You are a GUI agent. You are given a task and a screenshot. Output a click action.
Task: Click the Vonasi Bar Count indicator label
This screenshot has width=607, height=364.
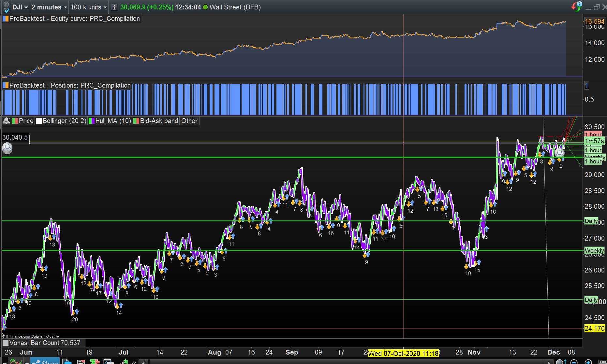(x=45, y=343)
